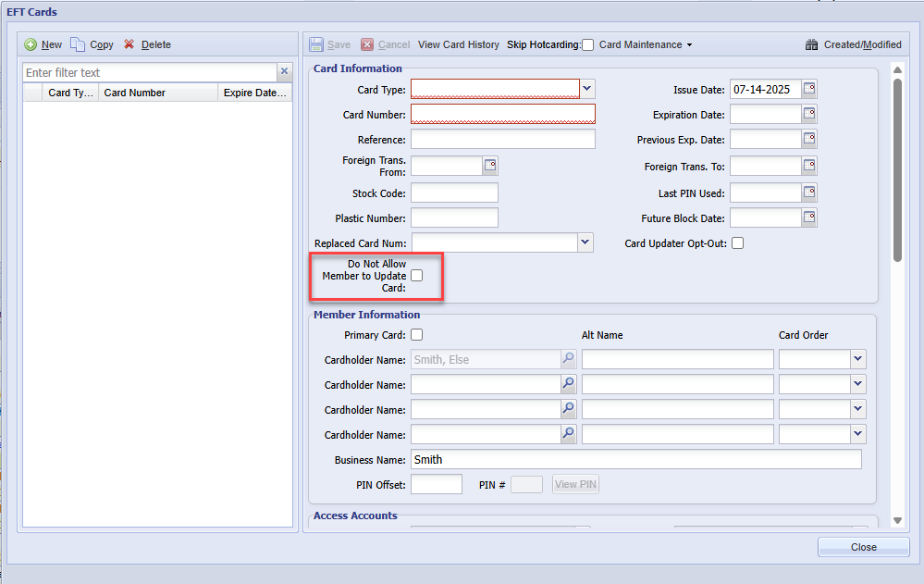Expand the Card Type dropdown

coord(587,89)
